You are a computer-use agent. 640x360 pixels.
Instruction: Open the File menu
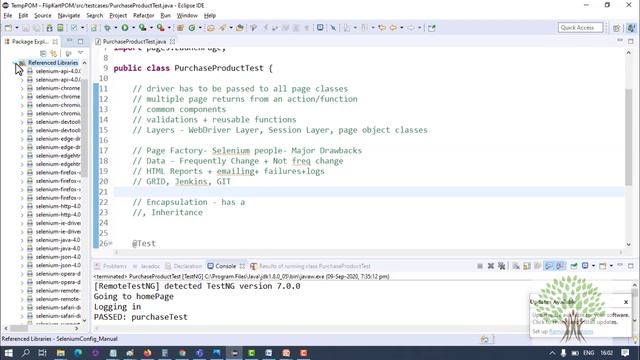tap(8, 16)
